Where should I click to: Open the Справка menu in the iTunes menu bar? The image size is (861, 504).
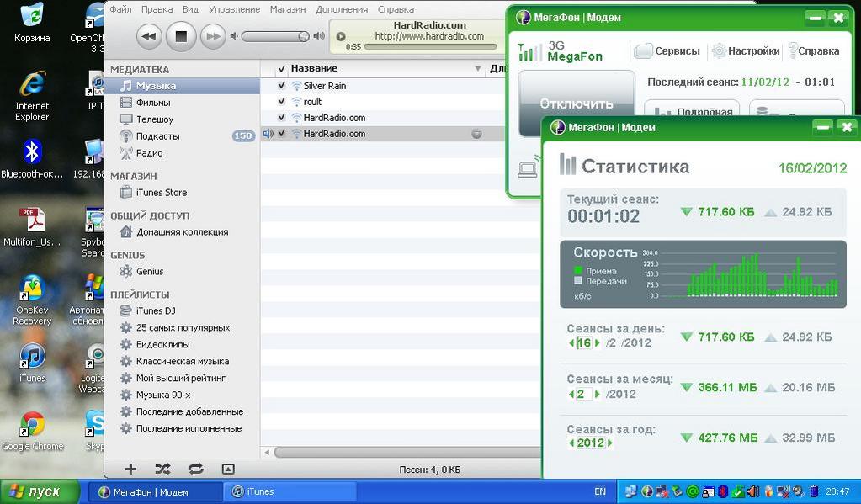(x=396, y=9)
